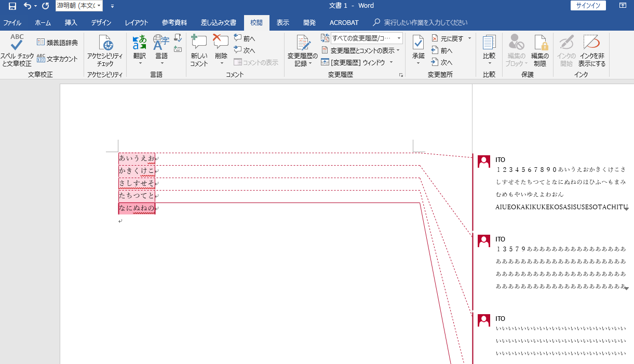The width and height of the screenshot is (634, 364).
Task: Expand second comment's truncated text arrow
Action: pos(626,288)
